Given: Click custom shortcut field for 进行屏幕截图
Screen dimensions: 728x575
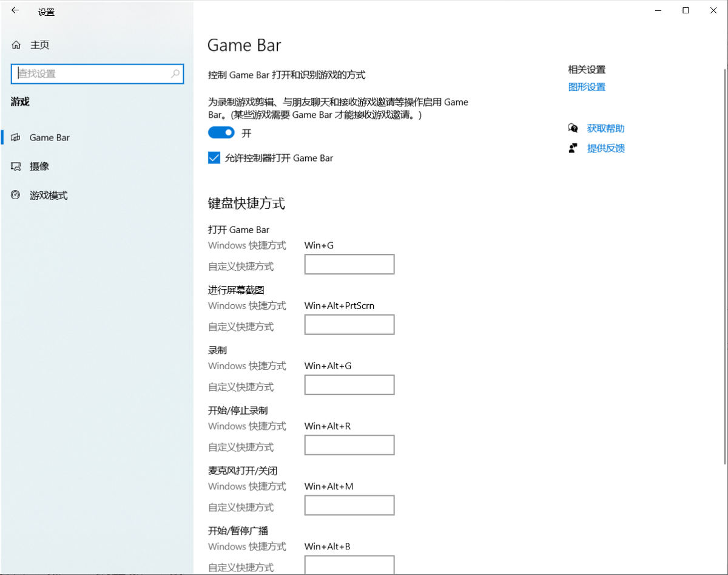Looking at the screenshot, I should 349,325.
